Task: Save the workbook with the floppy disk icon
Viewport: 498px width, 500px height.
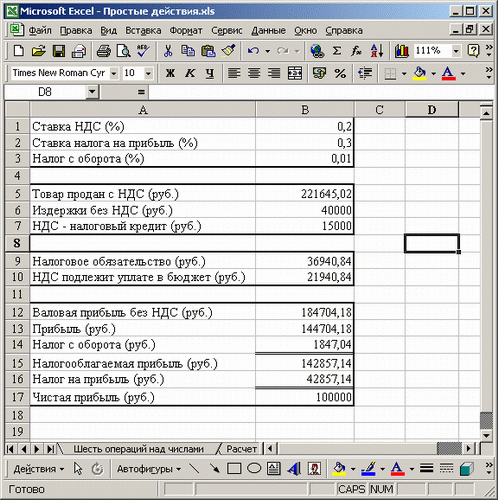Action: point(59,51)
